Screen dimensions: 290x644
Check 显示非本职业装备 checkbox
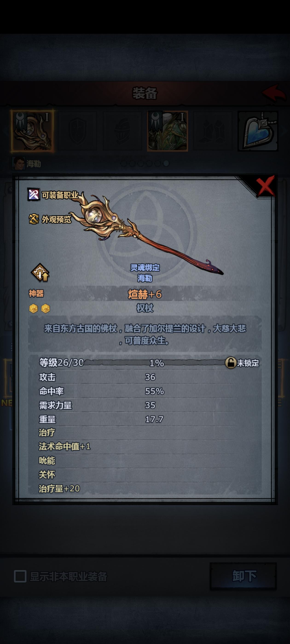pos(20,576)
